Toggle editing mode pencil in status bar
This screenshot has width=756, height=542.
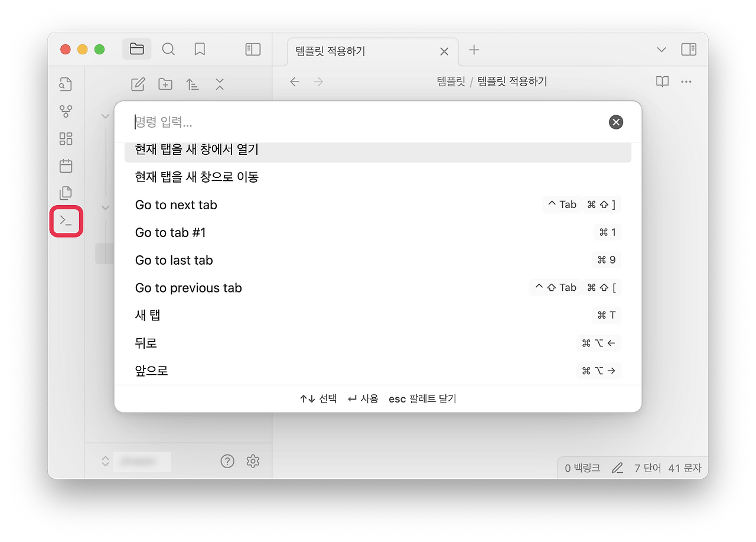(x=617, y=468)
